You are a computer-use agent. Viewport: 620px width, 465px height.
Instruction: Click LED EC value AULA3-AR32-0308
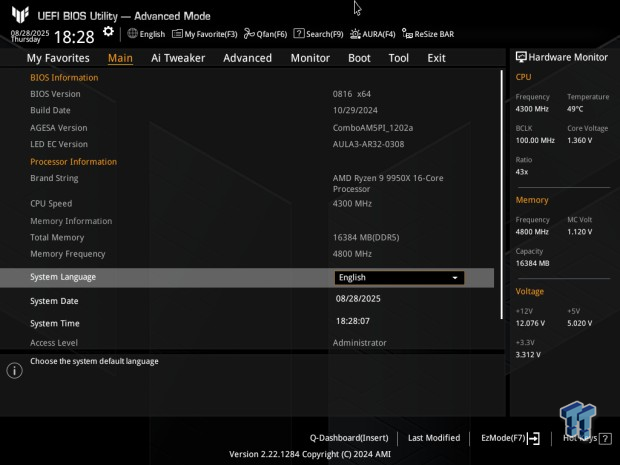tap(368, 144)
